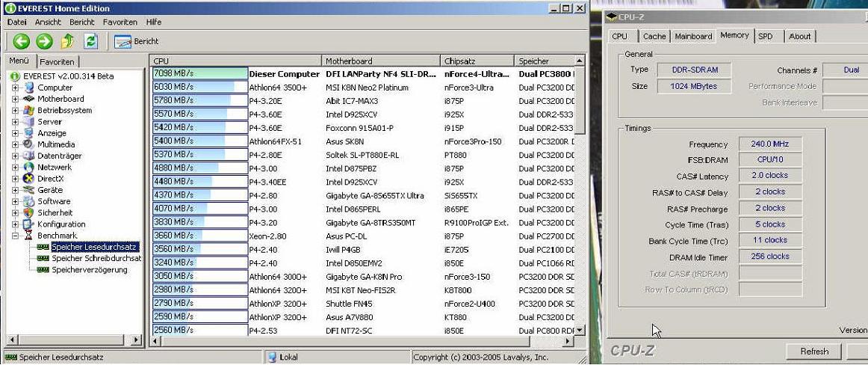Click the results list scroll down arrow
The height and width of the screenshot is (365, 868).
click(580, 330)
